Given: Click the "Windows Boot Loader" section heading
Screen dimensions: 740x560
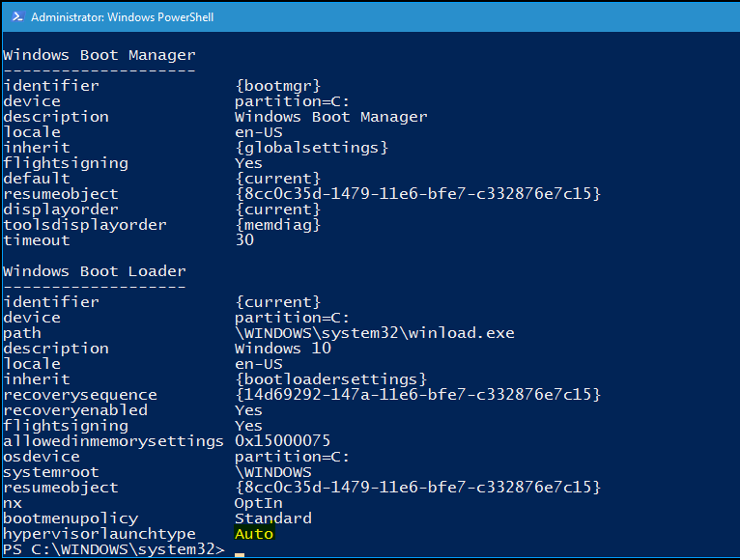Looking at the screenshot, I should (x=95, y=271).
